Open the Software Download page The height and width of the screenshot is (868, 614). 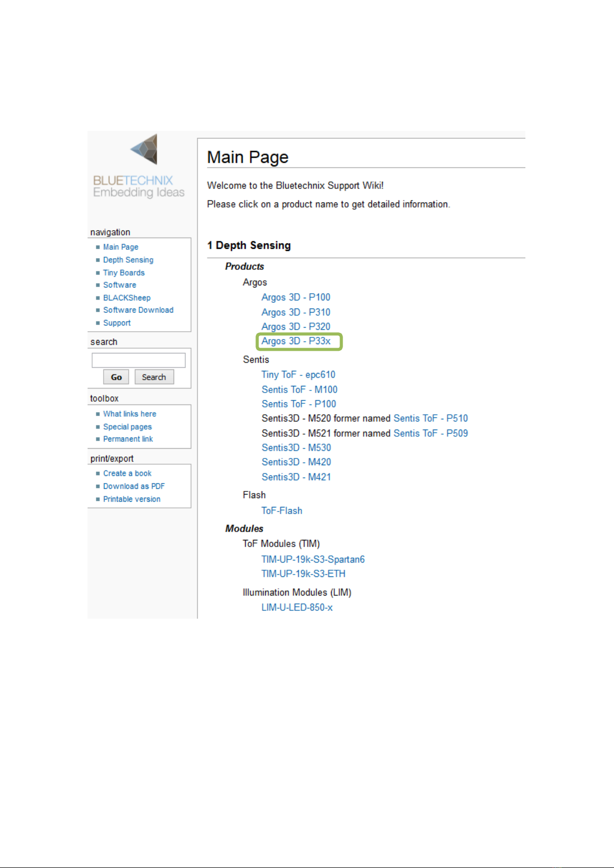[138, 310]
